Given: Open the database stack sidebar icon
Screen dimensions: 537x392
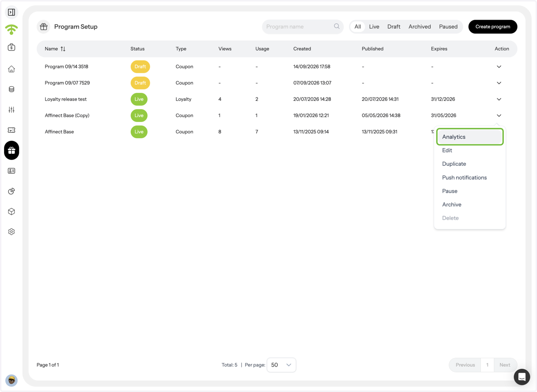Looking at the screenshot, I should click(x=12, y=89).
